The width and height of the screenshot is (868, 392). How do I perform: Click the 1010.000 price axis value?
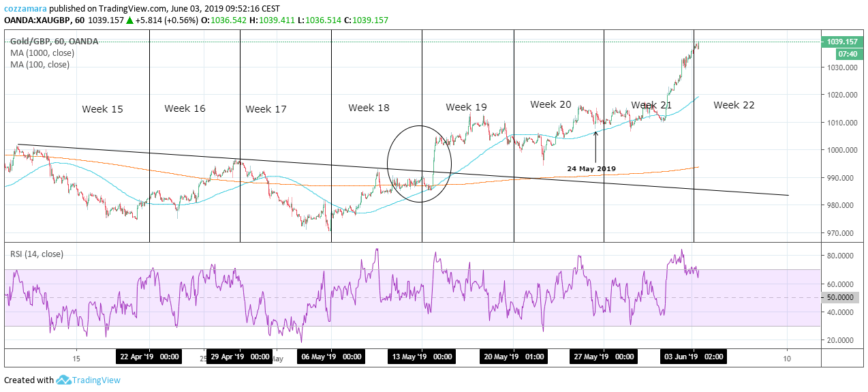pyautogui.click(x=841, y=123)
